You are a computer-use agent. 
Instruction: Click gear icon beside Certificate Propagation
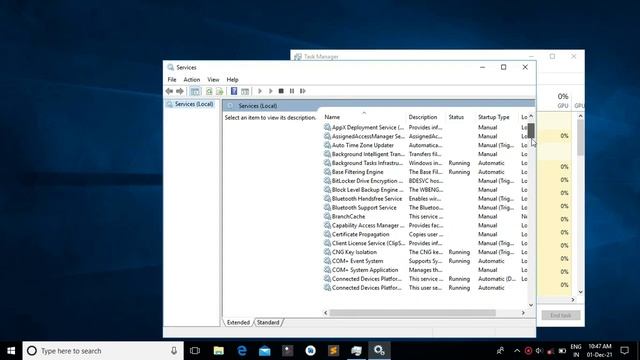click(327, 234)
